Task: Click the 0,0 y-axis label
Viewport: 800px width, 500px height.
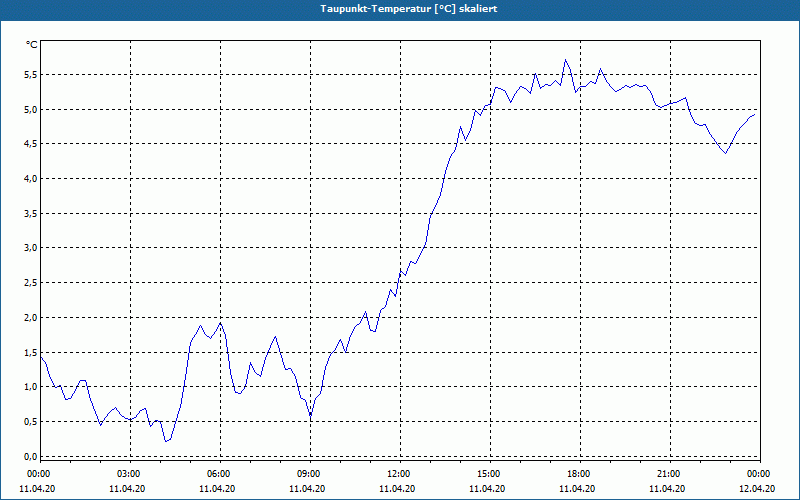Action: click(x=31, y=456)
